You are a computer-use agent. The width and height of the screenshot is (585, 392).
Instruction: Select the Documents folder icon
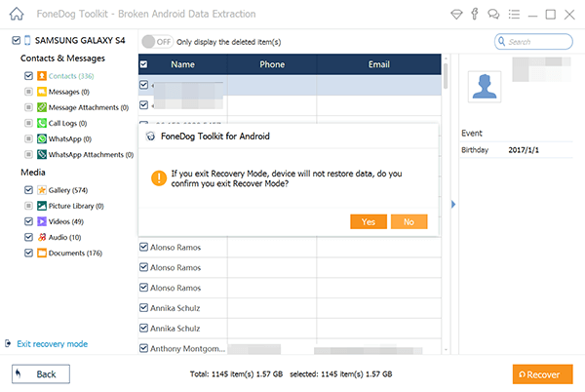click(x=42, y=253)
